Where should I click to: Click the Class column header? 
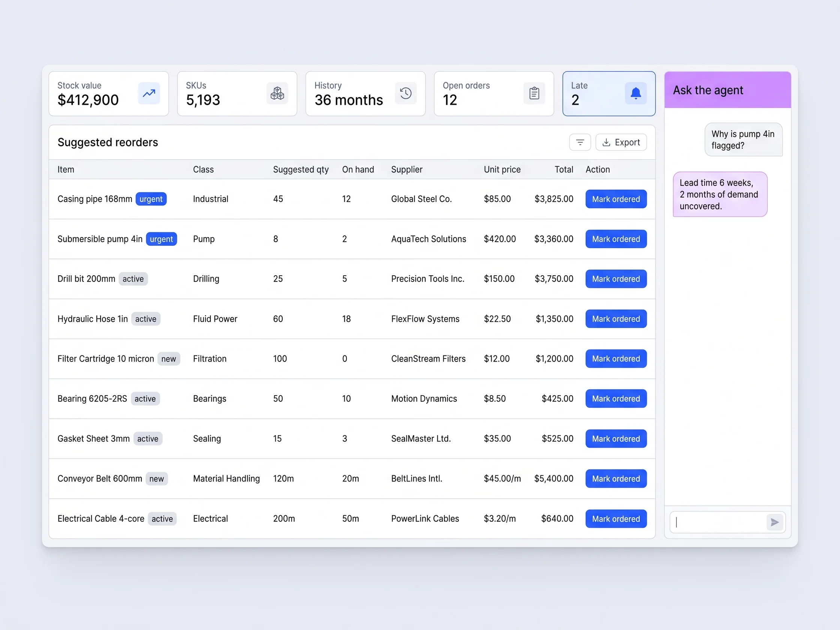point(203,169)
